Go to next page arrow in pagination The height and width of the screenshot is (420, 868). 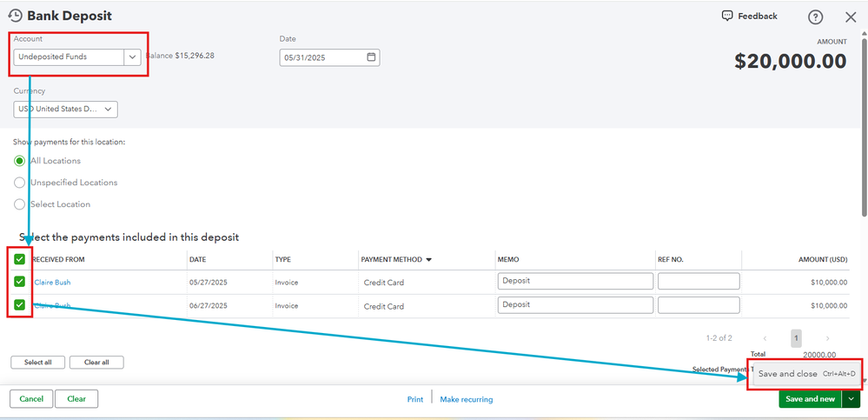pos(827,338)
